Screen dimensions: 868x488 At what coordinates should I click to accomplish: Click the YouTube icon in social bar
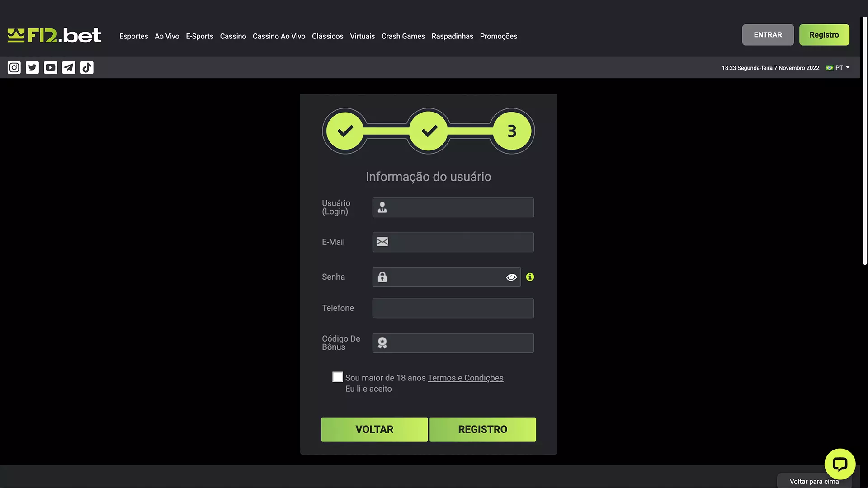click(x=50, y=67)
